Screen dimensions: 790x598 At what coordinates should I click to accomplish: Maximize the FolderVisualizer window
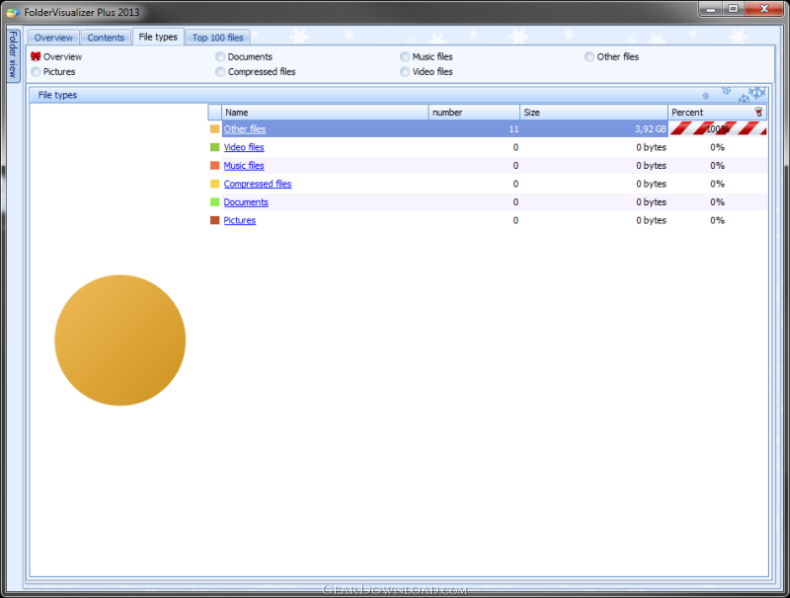pyautogui.click(x=734, y=9)
